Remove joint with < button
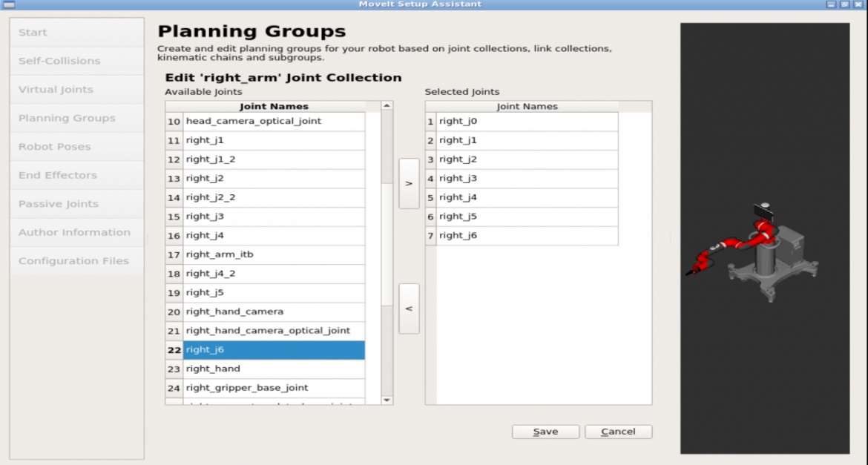Screen dimensions: 868x465 click(x=409, y=309)
